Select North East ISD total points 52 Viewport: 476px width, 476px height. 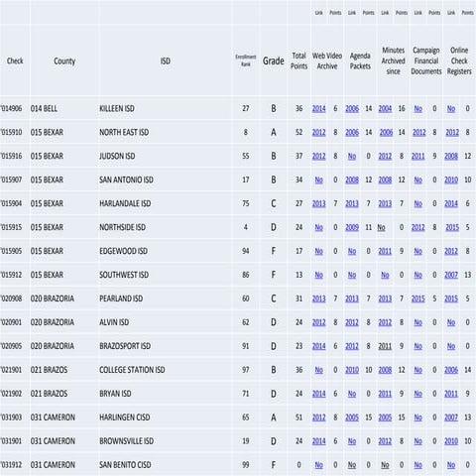pyautogui.click(x=298, y=133)
